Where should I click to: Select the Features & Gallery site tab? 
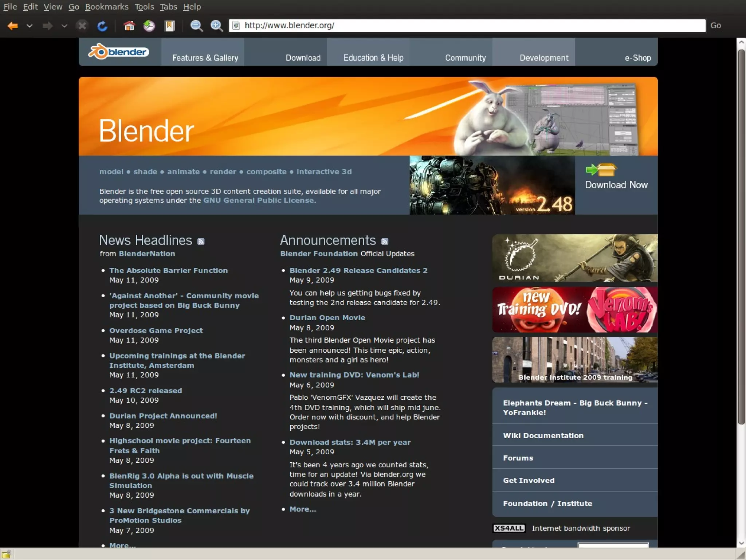point(205,58)
